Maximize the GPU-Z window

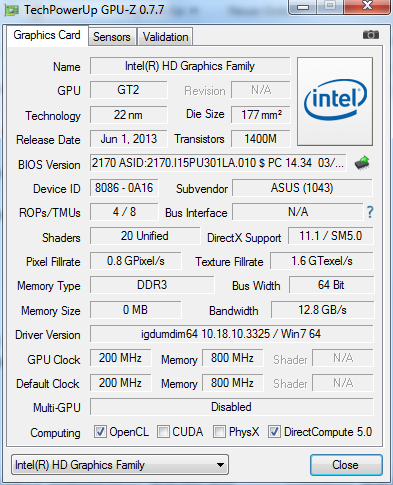330,7
